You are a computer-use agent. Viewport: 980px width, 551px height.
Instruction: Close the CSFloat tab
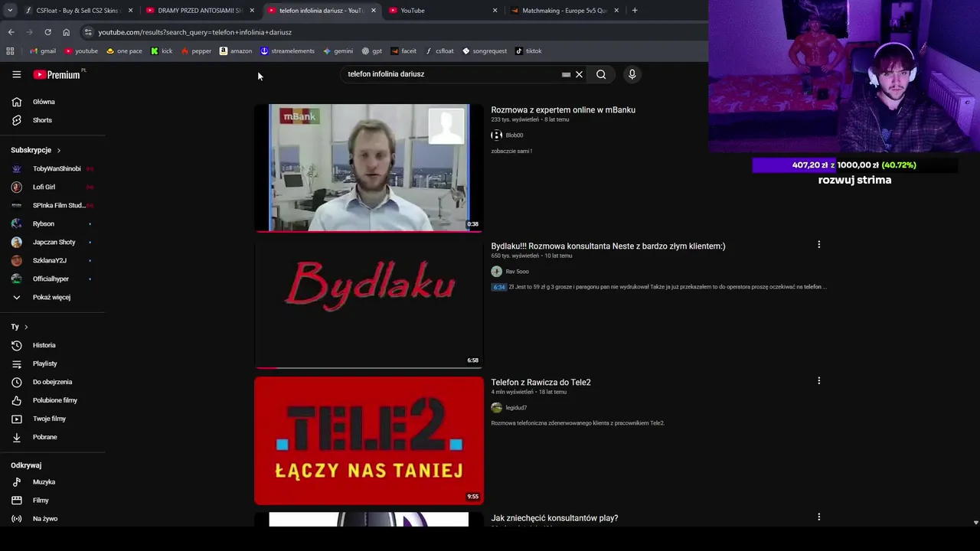[x=130, y=11]
